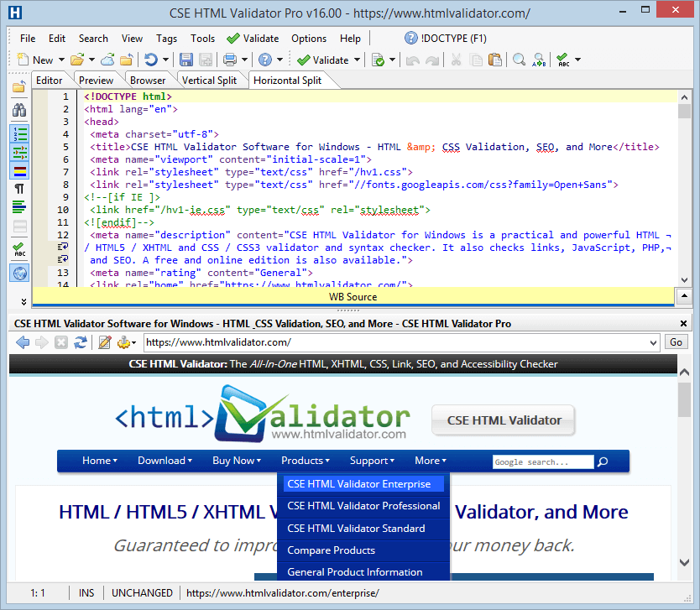Viewport: 700px width, 610px height.
Task: Click the Go button beside address bar
Action: 676,342
